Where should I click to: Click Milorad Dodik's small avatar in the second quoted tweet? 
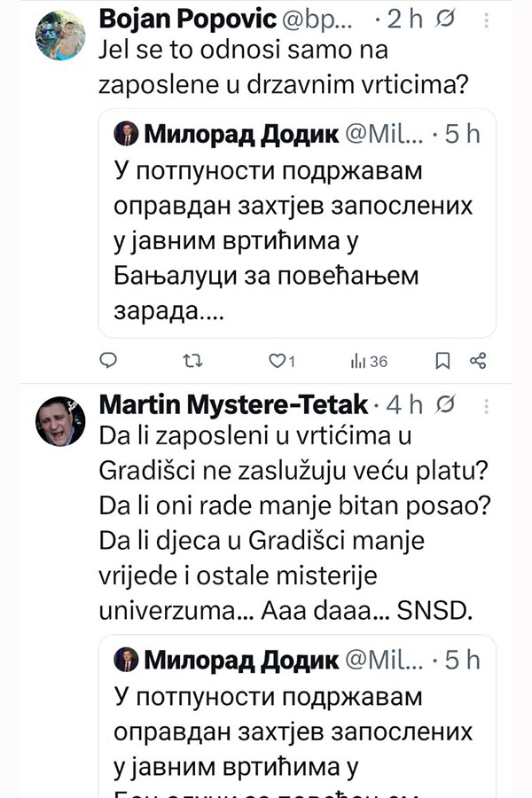coord(124,661)
